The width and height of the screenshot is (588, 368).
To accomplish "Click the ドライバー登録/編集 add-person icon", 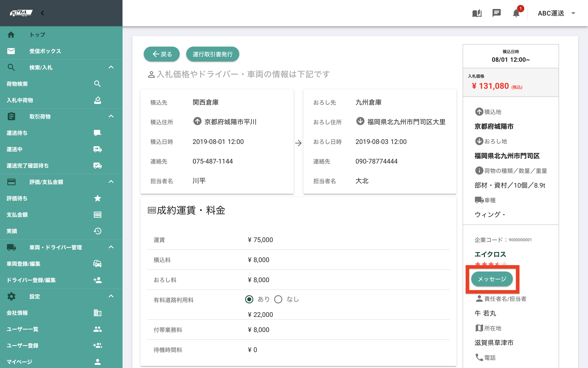I will (97, 280).
